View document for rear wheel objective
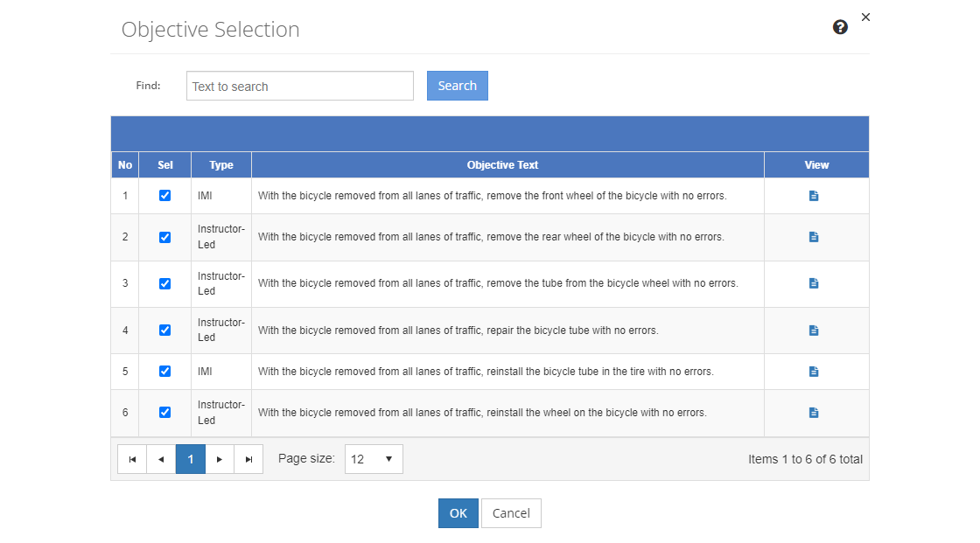The height and width of the screenshot is (543, 980). 813,237
